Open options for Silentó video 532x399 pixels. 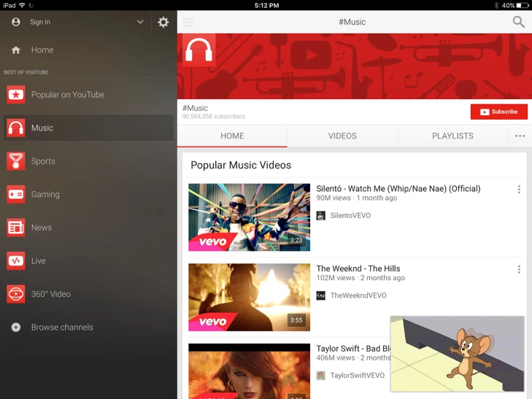[519, 190]
